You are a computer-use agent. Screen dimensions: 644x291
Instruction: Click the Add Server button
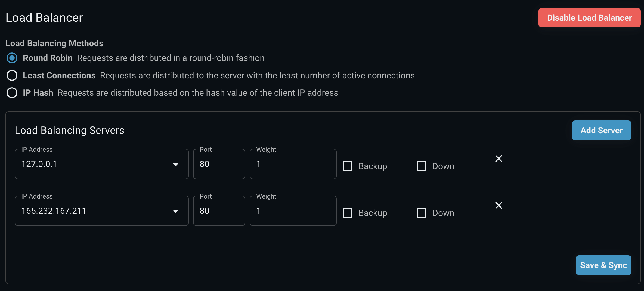click(x=602, y=130)
